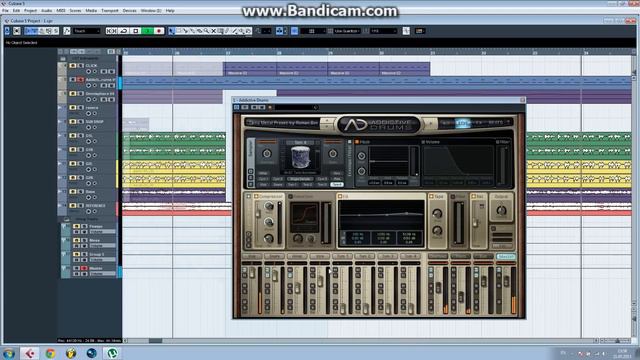Open the Transport menu
Screen dimensions: 640x360
coord(110,11)
